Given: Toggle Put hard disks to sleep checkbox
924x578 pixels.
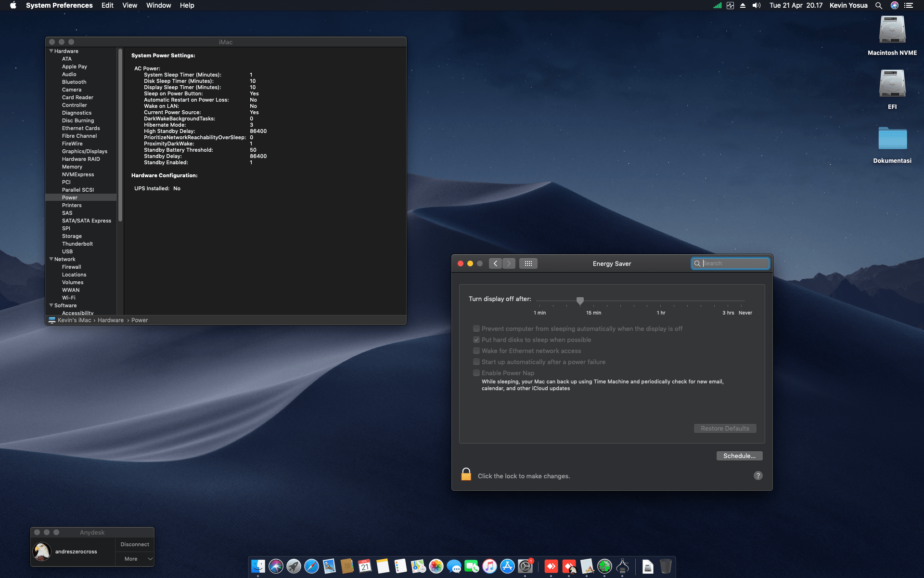Looking at the screenshot, I should [x=476, y=340].
